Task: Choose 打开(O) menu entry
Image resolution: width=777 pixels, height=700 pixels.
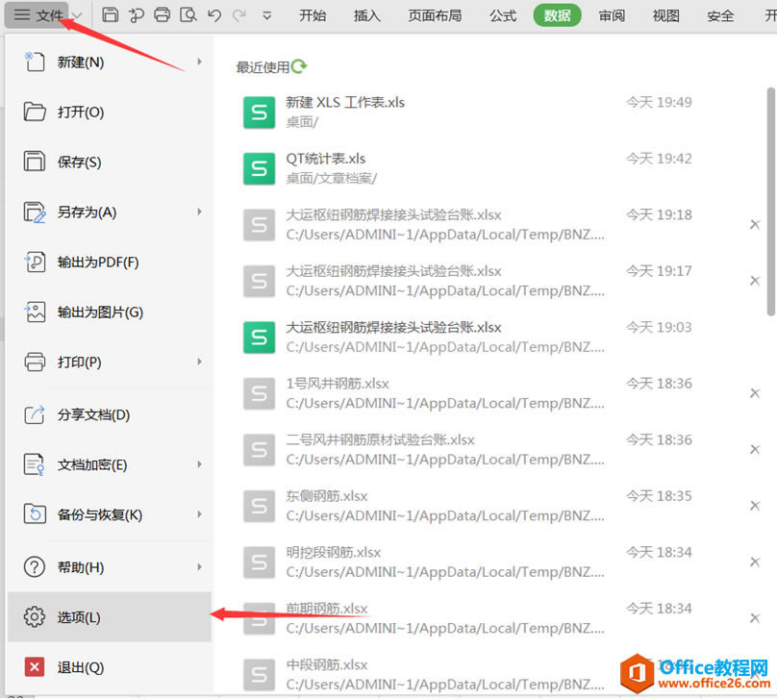Action: [109, 112]
